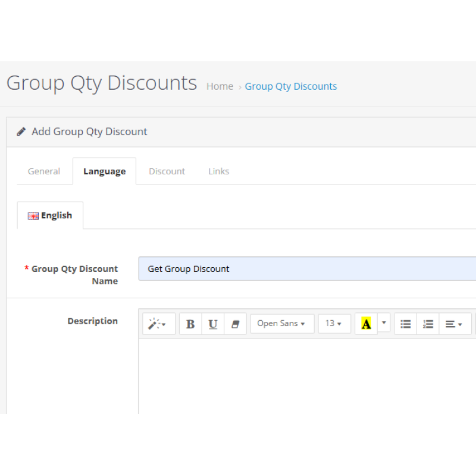This screenshot has width=476, height=476.
Task: Insert an ordered numbered list
Action: tap(428, 324)
